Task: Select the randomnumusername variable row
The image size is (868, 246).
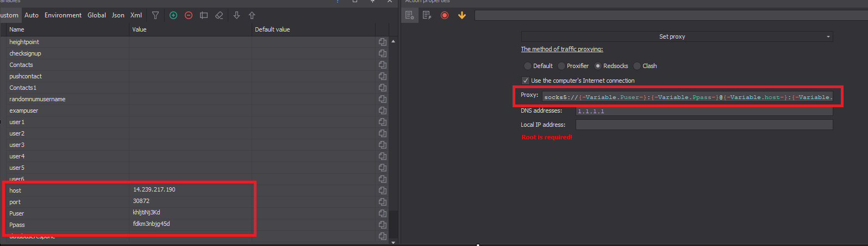Action: click(x=190, y=99)
